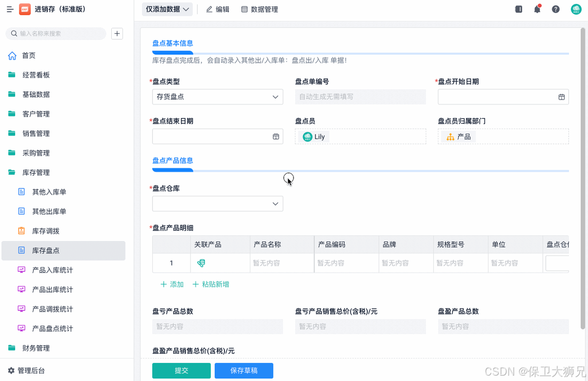Collapse the sidebar with hamburger menu icon

(10, 9)
